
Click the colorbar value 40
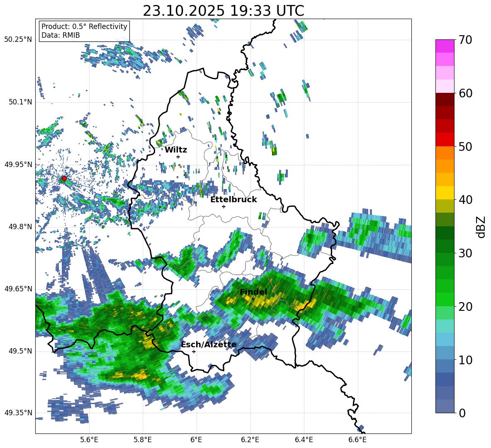click(x=465, y=200)
